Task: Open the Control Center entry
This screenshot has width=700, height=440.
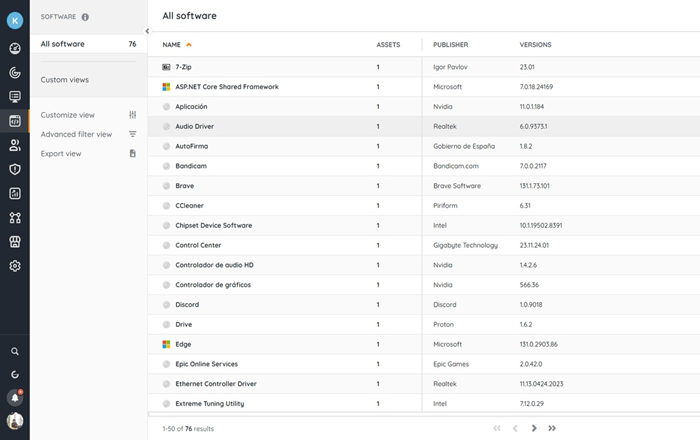Action: pyautogui.click(x=198, y=245)
